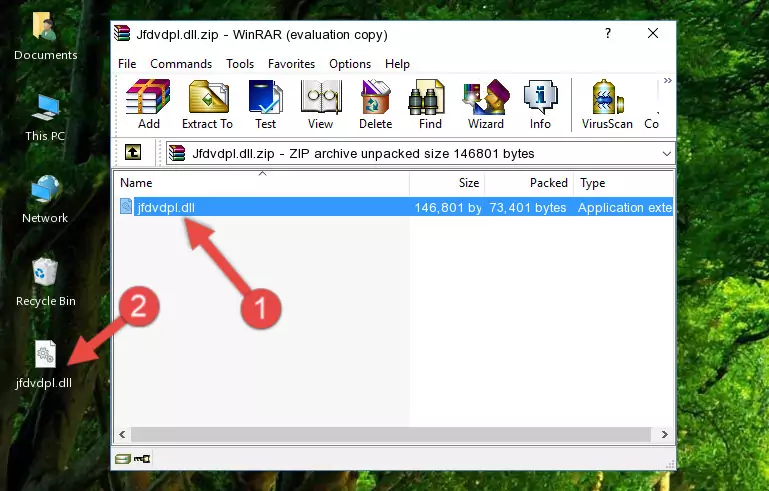Open the Help menu
The height and width of the screenshot is (491, 769).
[397, 64]
